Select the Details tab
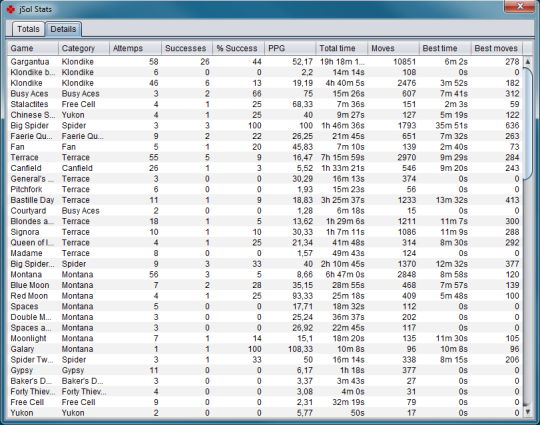This screenshot has height=425, width=540. [63, 29]
